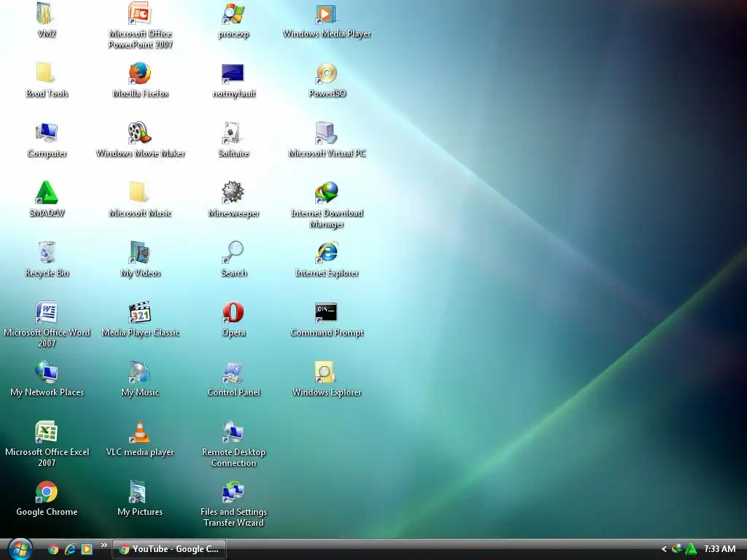Launch Chrome from the quick launch bar

click(x=53, y=549)
